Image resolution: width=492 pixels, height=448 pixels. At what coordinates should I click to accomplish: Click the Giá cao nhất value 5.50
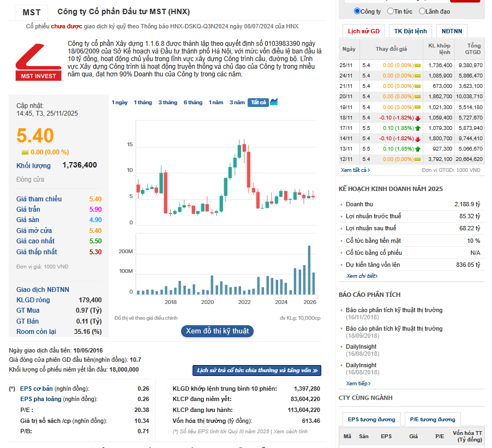coord(95,241)
